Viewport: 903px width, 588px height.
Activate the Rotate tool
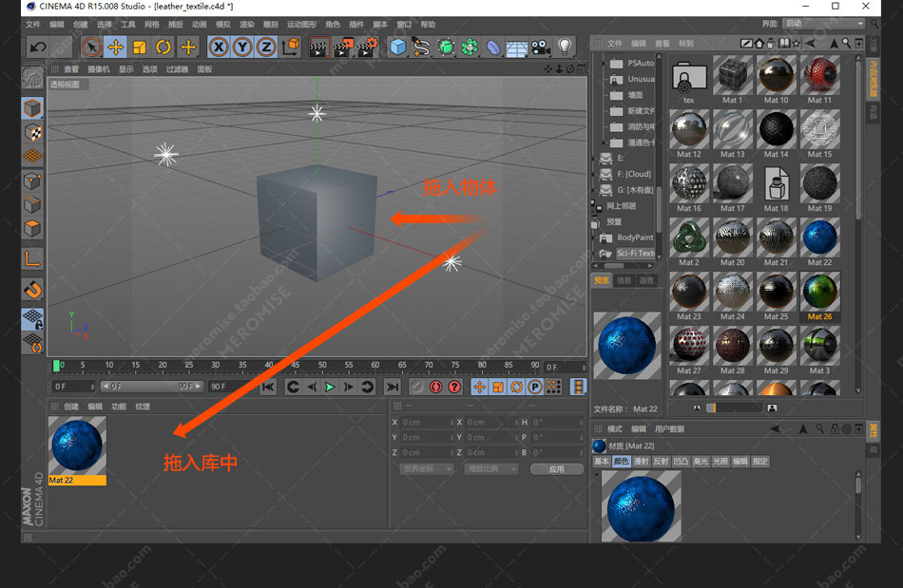(x=163, y=47)
